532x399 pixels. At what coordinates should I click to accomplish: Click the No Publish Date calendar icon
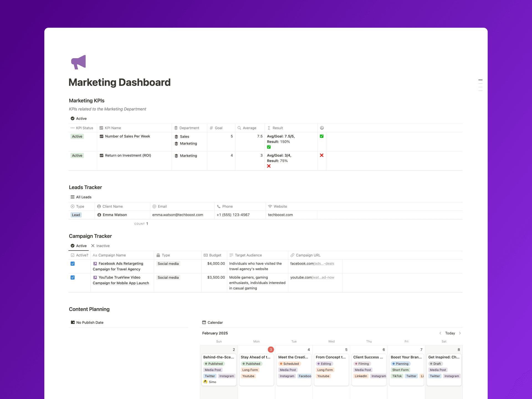73,323
